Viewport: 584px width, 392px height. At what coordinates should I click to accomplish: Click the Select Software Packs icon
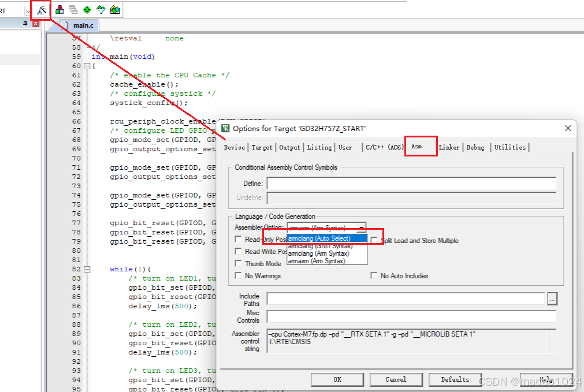click(x=101, y=10)
